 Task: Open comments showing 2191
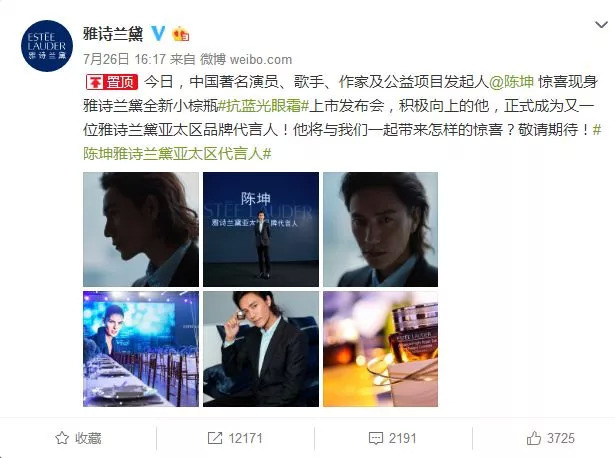[393, 438]
